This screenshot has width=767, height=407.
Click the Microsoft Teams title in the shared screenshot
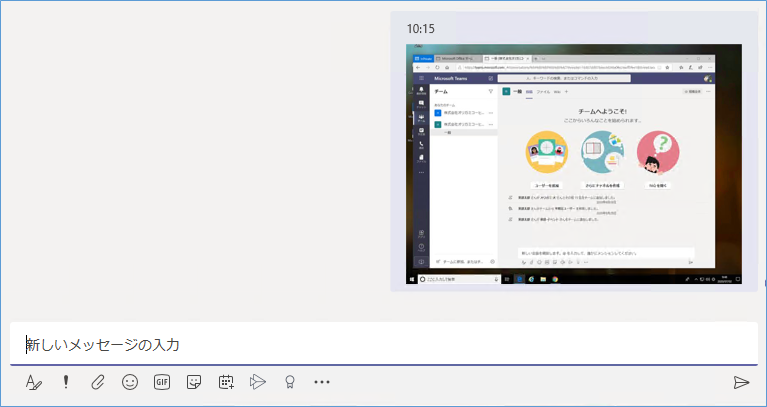tap(452, 78)
